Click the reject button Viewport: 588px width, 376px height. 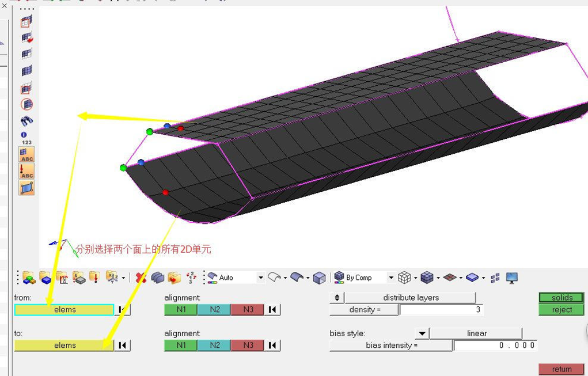coord(562,310)
